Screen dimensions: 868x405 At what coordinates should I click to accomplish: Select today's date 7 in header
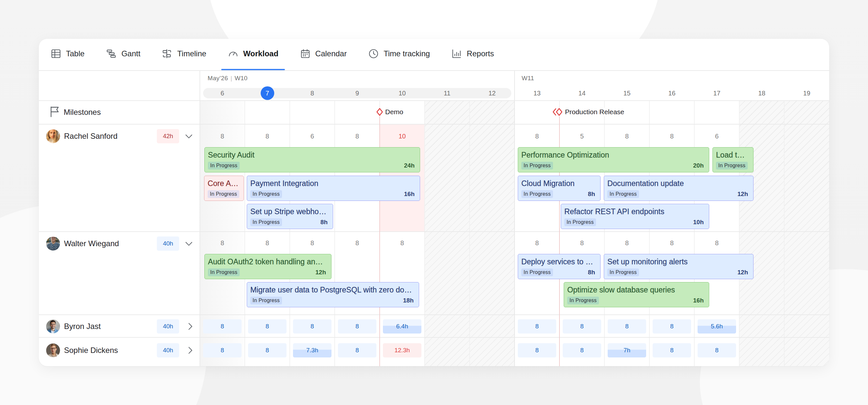[x=267, y=93]
